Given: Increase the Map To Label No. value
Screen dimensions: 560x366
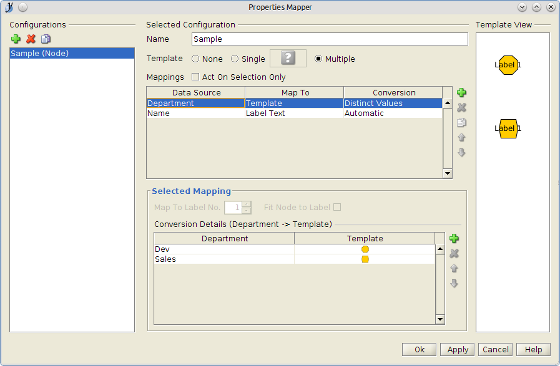Looking at the screenshot, I should coord(246,205).
